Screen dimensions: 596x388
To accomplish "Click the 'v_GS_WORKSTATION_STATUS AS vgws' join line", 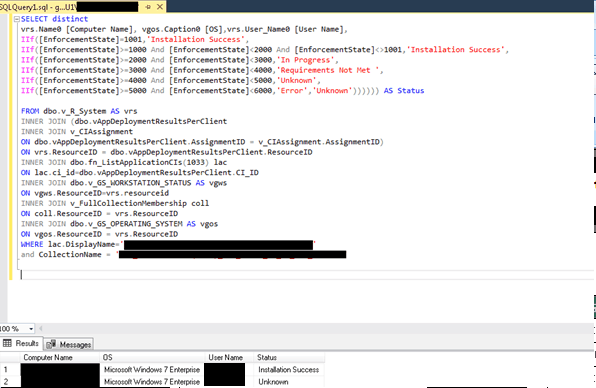I will pyautogui.click(x=124, y=183).
